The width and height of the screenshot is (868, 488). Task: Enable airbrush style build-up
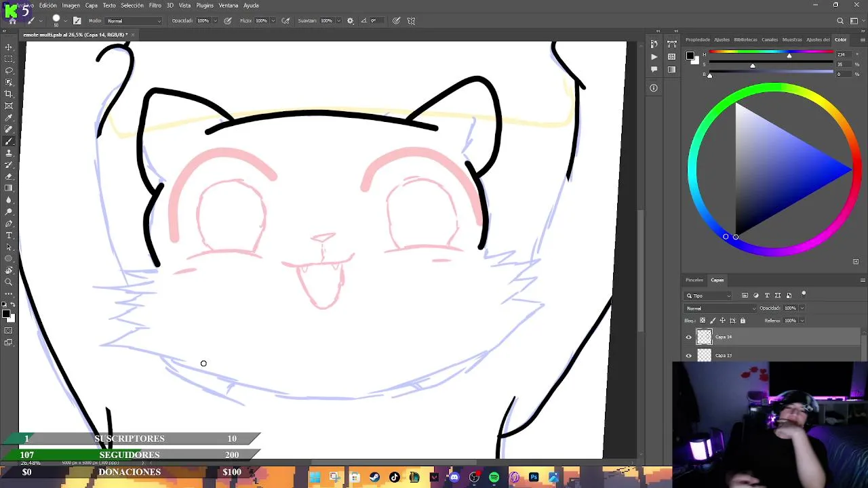(285, 20)
